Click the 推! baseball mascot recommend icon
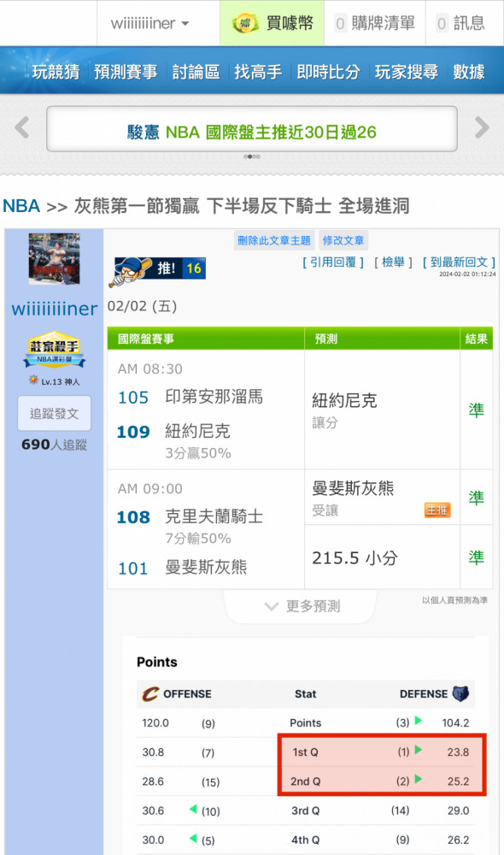The height and width of the screenshot is (855, 504). pos(130,270)
